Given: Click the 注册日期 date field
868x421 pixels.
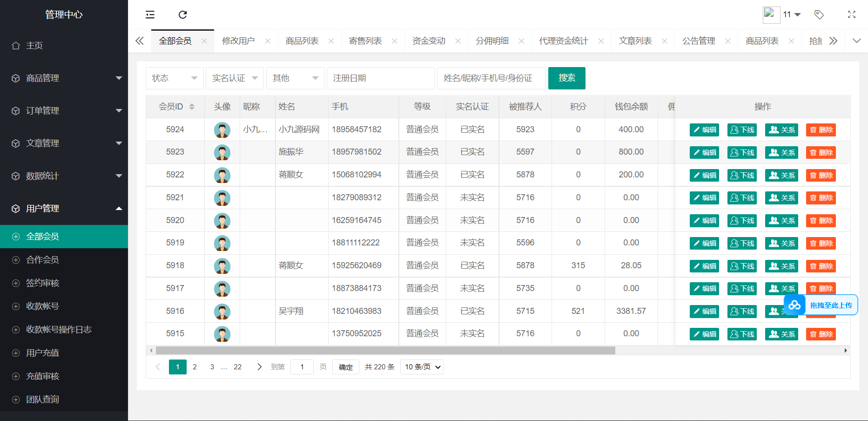Looking at the screenshot, I should (x=381, y=78).
